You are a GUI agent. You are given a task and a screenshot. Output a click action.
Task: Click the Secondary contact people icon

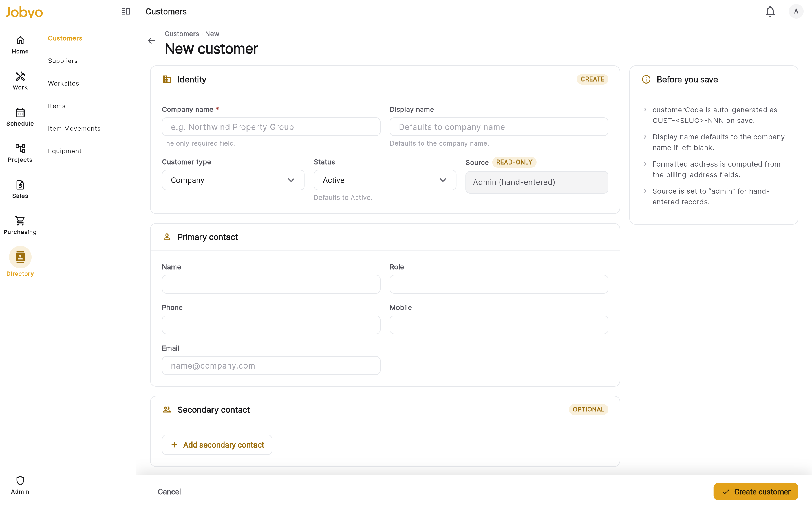coord(167,410)
